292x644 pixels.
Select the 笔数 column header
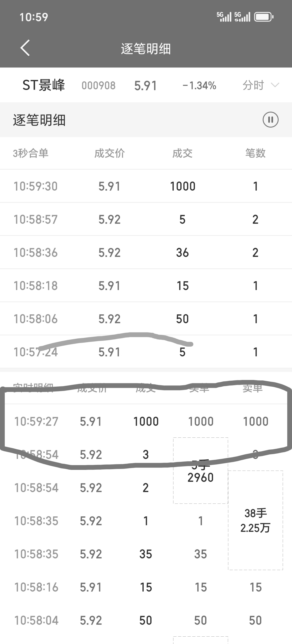255,153
